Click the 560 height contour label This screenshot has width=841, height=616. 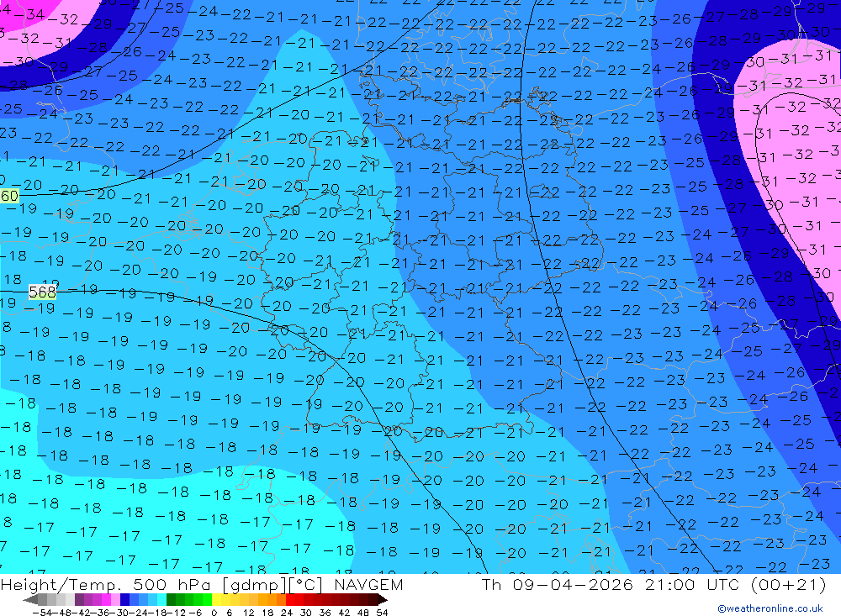tap(9, 196)
